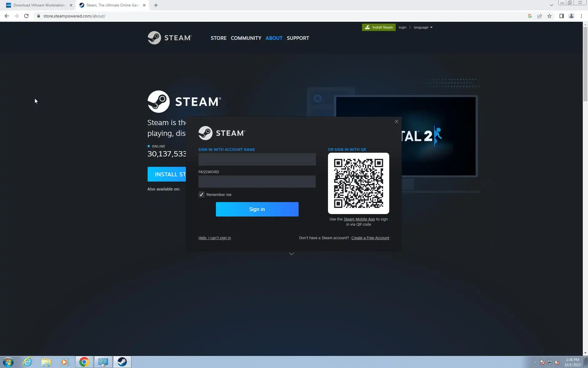Click the Steam logo in page header

(170, 38)
